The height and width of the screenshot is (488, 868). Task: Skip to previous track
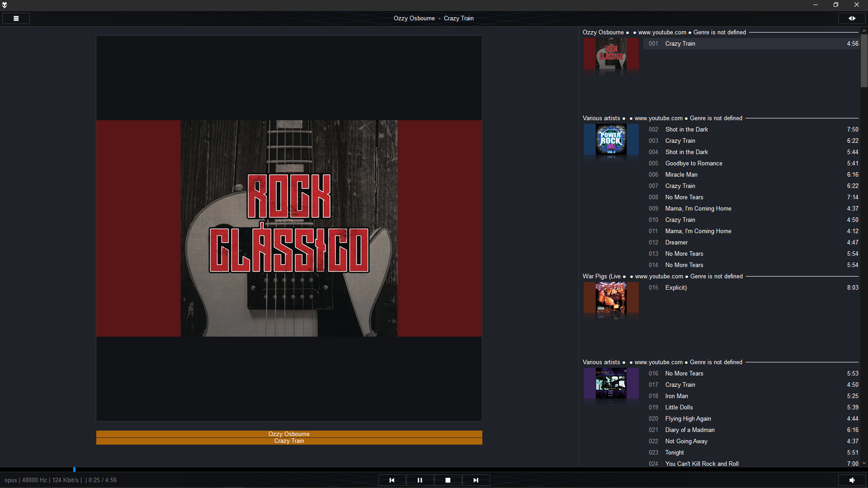(392, 480)
